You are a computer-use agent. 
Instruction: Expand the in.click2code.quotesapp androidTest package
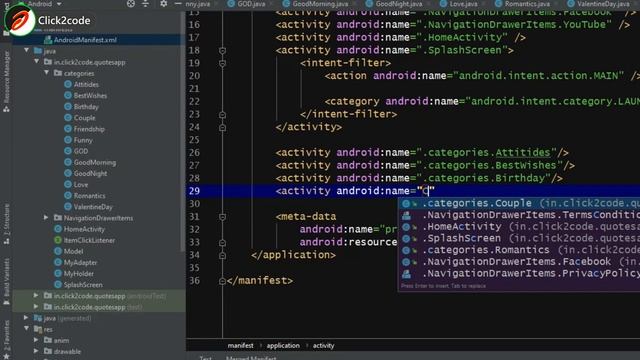coord(36,295)
